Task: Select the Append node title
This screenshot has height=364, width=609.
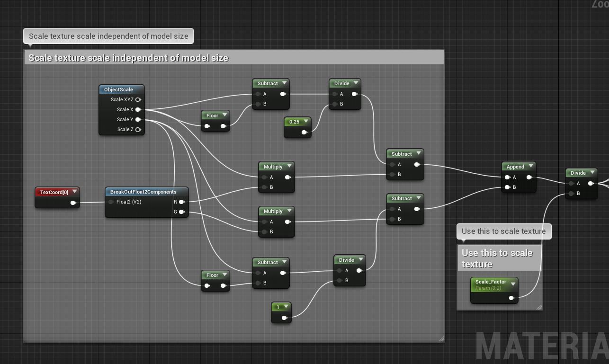Action: coord(515,167)
